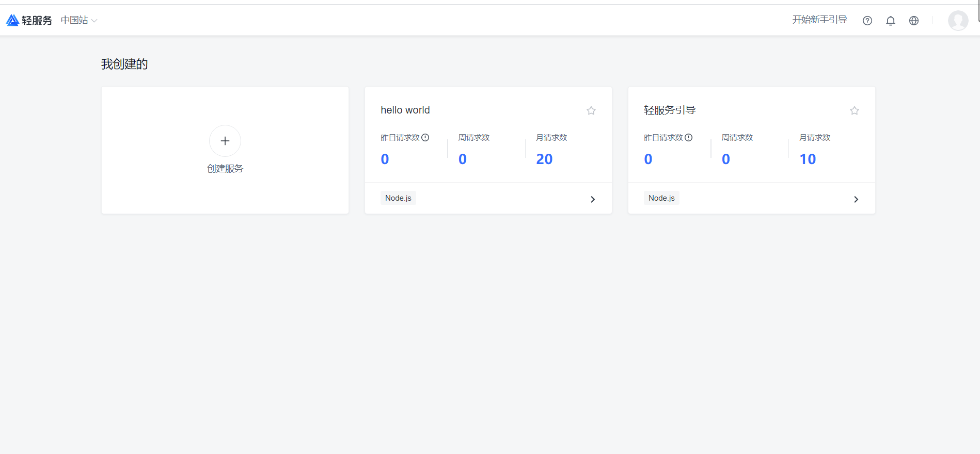The height and width of the screenshot is (454, 980).
Task: Open the help question mark icon
Action: click(x=867, y=21)
